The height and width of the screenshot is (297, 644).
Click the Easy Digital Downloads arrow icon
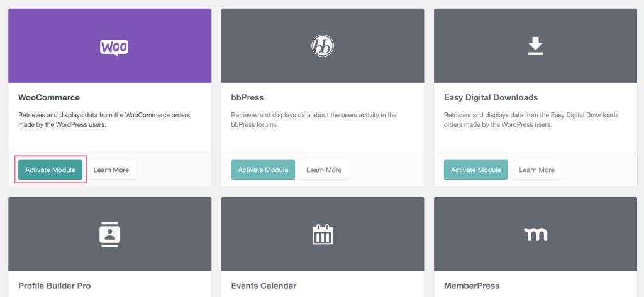pos(535,46)
